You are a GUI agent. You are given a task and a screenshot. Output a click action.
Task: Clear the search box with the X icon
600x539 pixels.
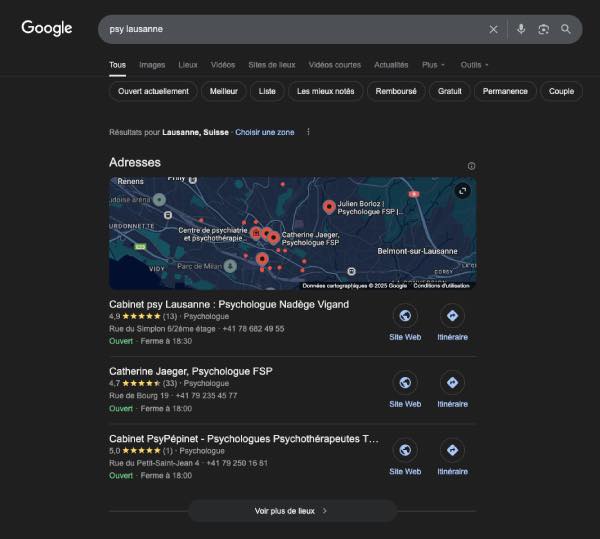493,29
